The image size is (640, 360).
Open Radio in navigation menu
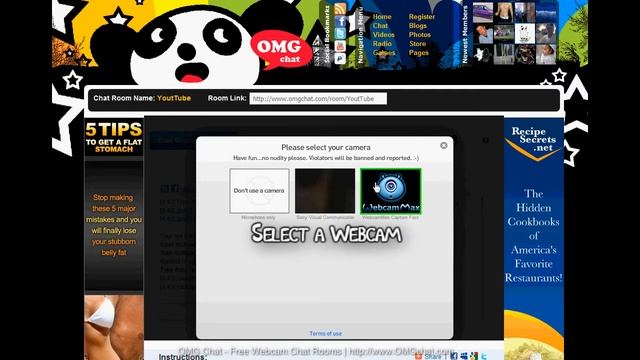pos(382,44)
